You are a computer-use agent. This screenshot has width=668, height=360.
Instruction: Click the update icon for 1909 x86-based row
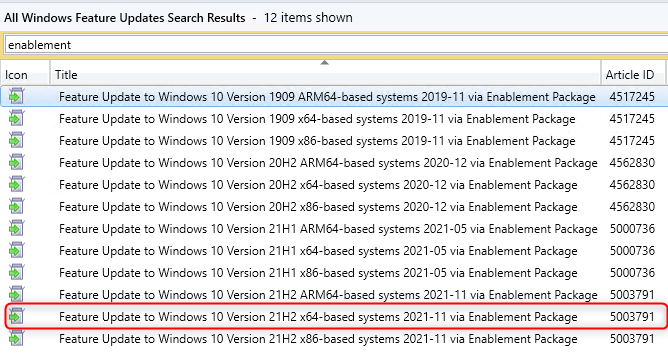coord(16,141)
